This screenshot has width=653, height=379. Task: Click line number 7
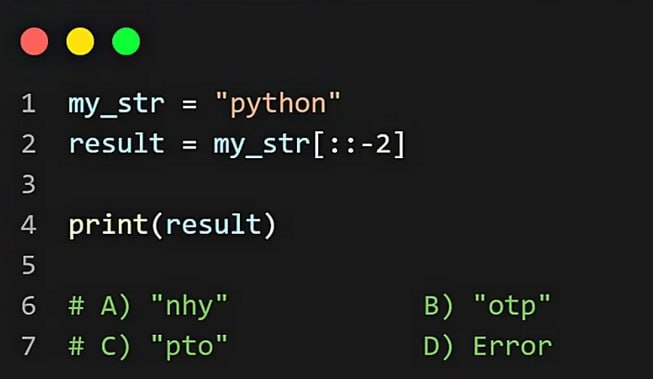(x=28, y=346)
